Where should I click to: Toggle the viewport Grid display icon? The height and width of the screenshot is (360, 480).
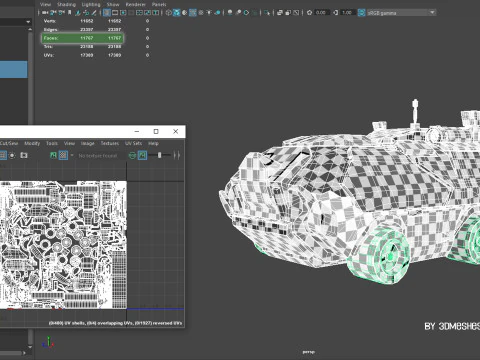(x=107, y=13)
